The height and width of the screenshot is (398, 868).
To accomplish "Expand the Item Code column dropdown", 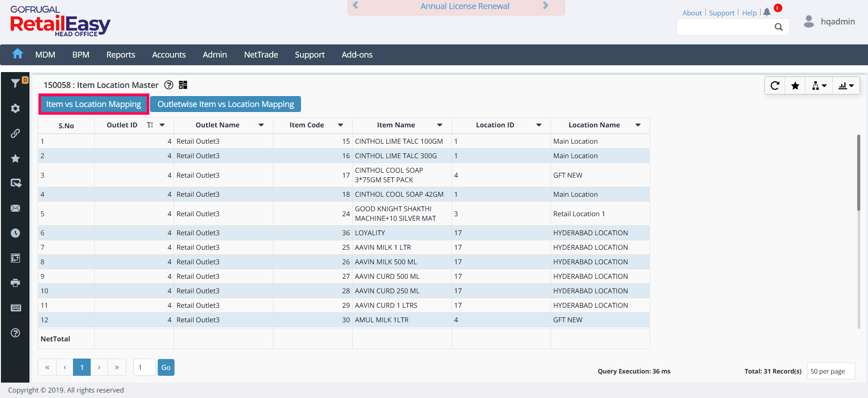I will click(x=340, y=125).
